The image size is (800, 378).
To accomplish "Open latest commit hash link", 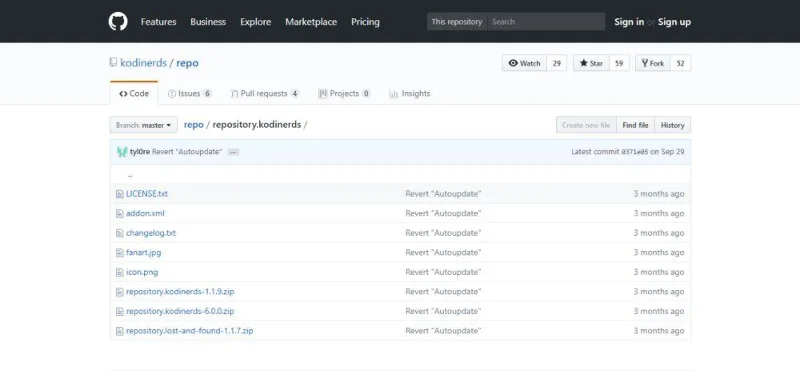I will (634, 152).
